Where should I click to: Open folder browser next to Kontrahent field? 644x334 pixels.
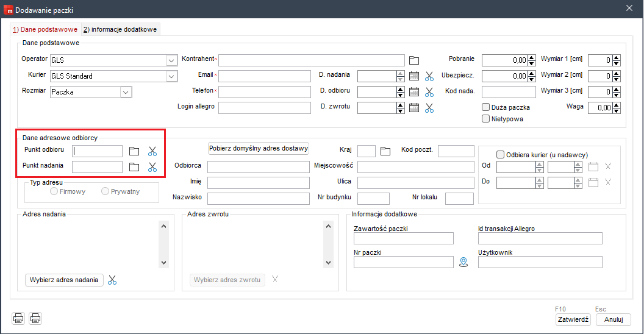click(414, 60)
